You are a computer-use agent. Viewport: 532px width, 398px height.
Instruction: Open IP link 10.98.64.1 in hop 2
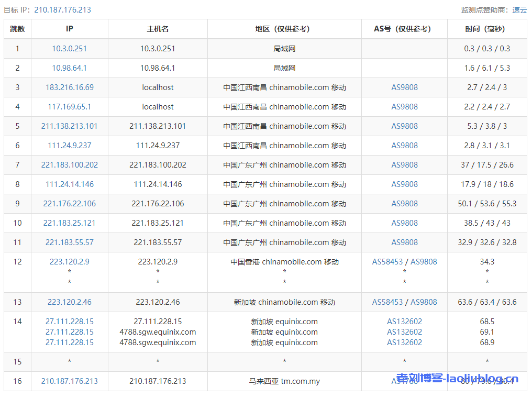(x=69, y=68)
